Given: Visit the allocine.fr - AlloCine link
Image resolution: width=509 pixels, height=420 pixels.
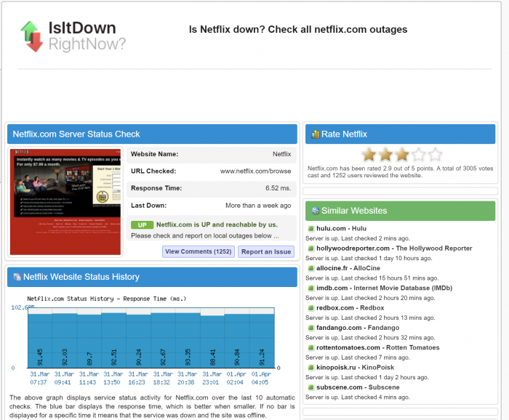Looking at the screenshot, I should point(348,268).
